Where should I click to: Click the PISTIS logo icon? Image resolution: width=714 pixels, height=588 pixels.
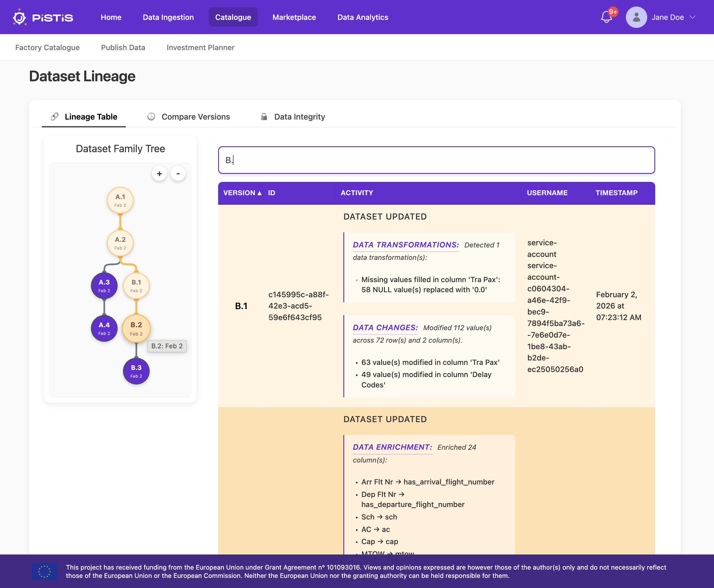(19, 17)
